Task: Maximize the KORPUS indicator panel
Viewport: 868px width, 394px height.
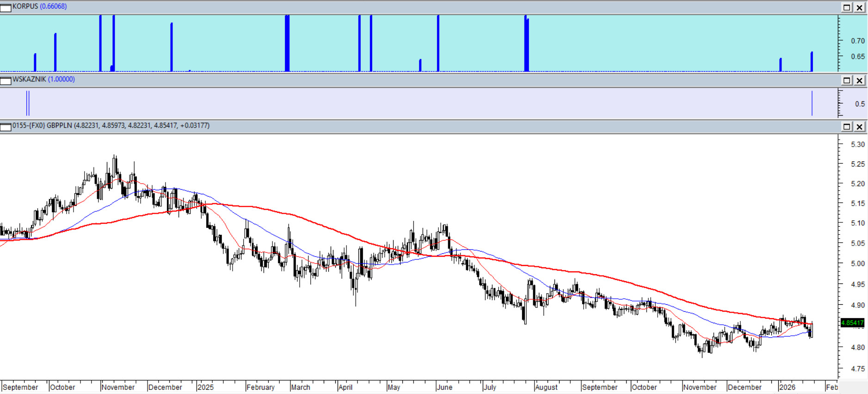Action: (x=847, y=7)
